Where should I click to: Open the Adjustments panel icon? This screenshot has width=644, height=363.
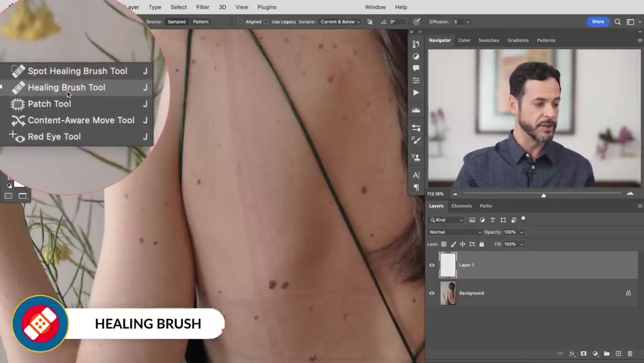pyautogui.click(x=416, y=56)
